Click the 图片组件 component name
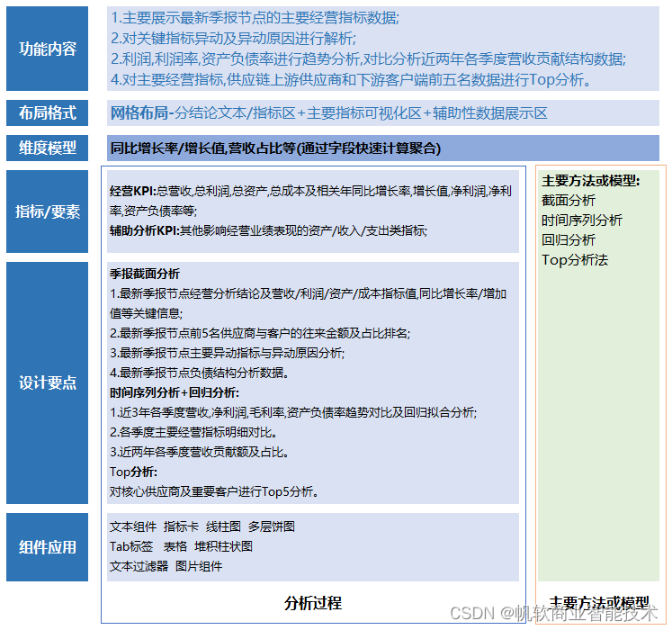Image resolution: width=672 pixels, height=630 pixels. [x=199, y=566]
